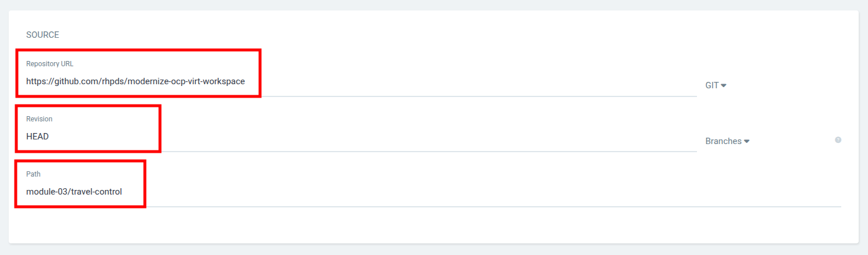Viewport: 868px width, 255px height.
Task: Click empty space right of HEAD in Revision field
Action: pos(407,137)
